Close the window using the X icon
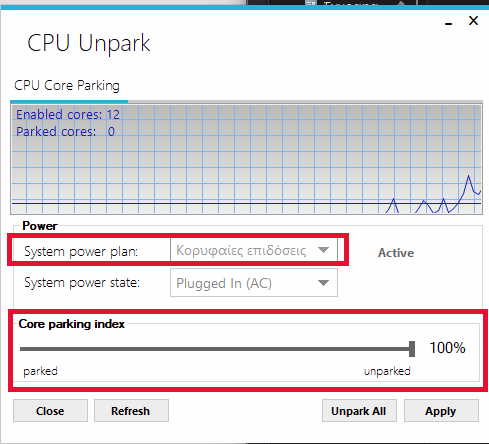489x444 pixels. tap(473, 21)
